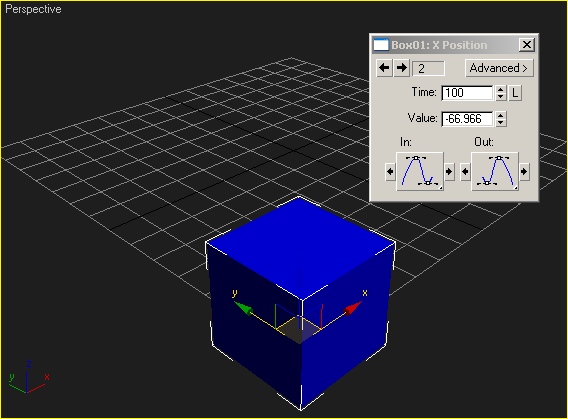Screen dimensions: 568x419
Task: Click the red X axis gizmo arrow
Action: click(352, 309)
